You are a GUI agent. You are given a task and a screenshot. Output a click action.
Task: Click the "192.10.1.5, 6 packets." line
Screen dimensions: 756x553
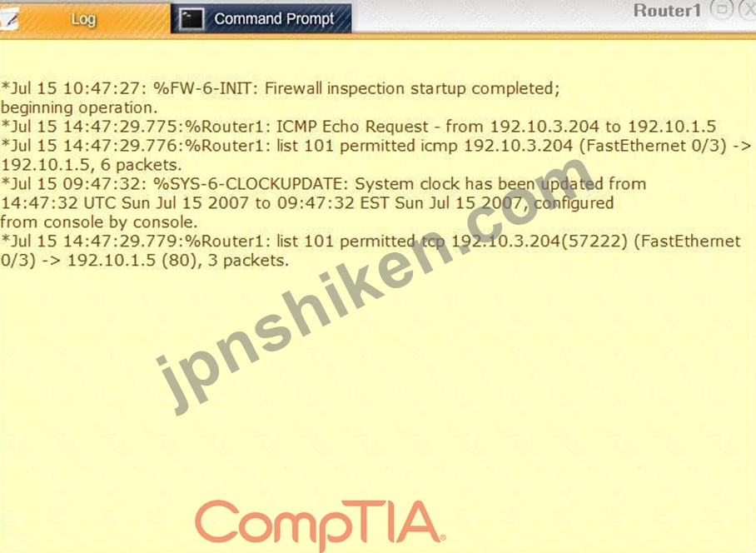click(x=91, y=165)
